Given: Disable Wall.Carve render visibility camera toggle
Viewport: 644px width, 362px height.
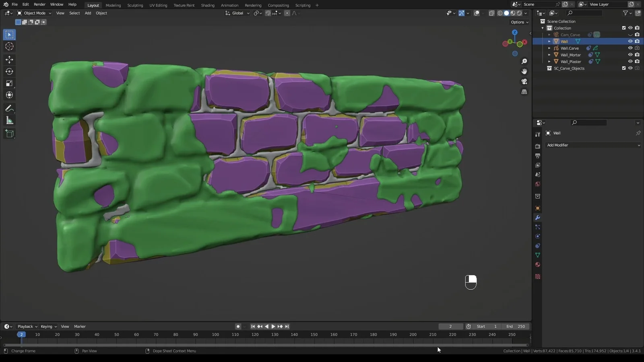Looking at the screenshot, I should click(637, 48).
